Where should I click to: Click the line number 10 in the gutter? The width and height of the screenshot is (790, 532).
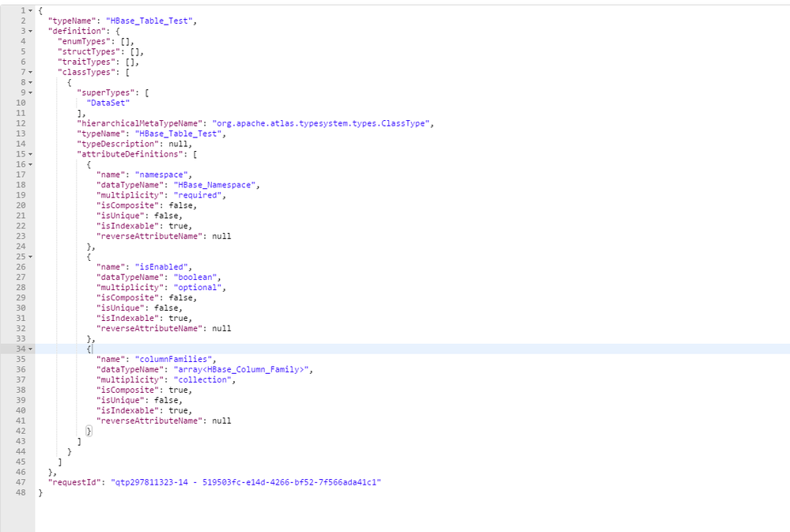point(19,102)
